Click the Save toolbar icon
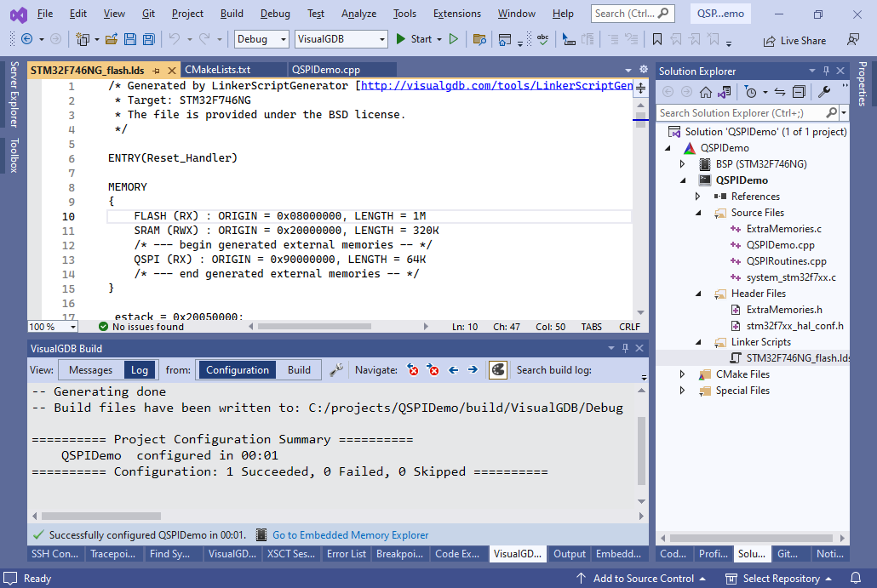The image size is (877, 588). [130, 39]
